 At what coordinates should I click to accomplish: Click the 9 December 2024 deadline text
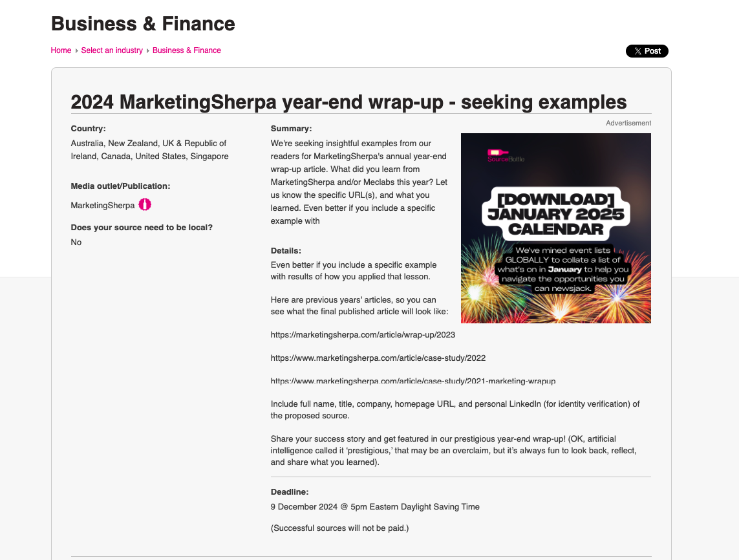point(375,507)
